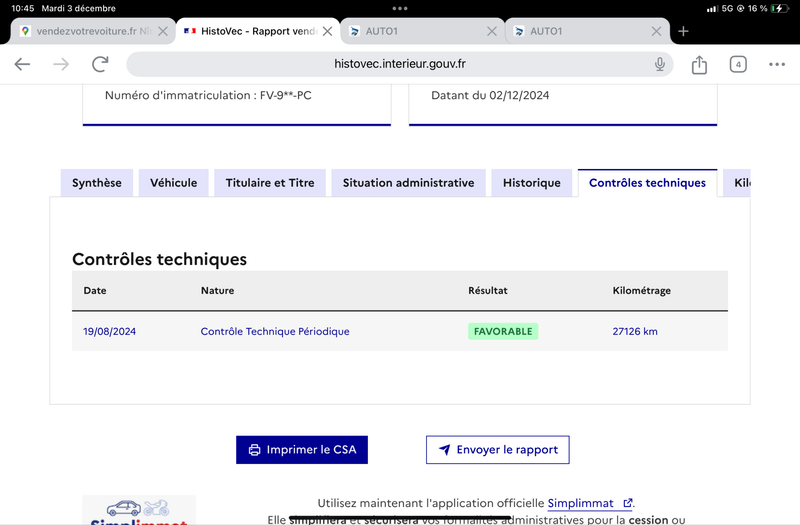Viewport: 800px width, 525px height.
Task: Open the Historique tab
Action: tap(532, 183)
